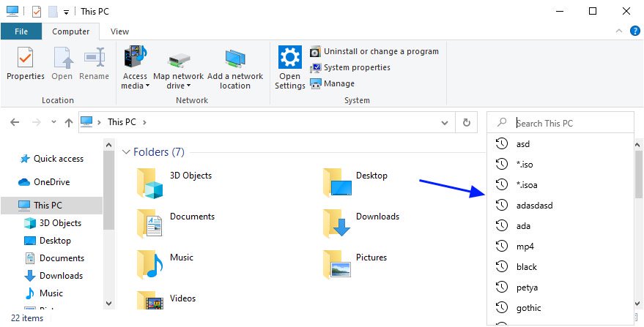Open the File tab

tap(21, 31)
